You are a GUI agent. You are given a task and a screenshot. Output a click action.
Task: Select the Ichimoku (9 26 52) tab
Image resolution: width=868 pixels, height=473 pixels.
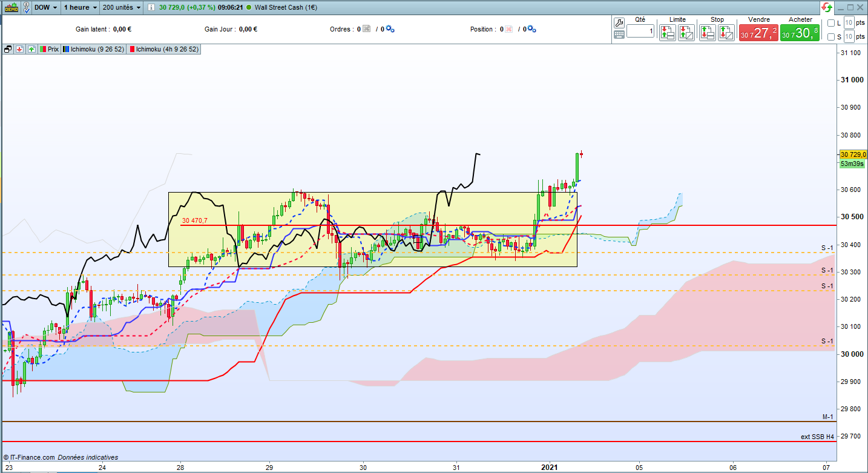pos(93,49)
